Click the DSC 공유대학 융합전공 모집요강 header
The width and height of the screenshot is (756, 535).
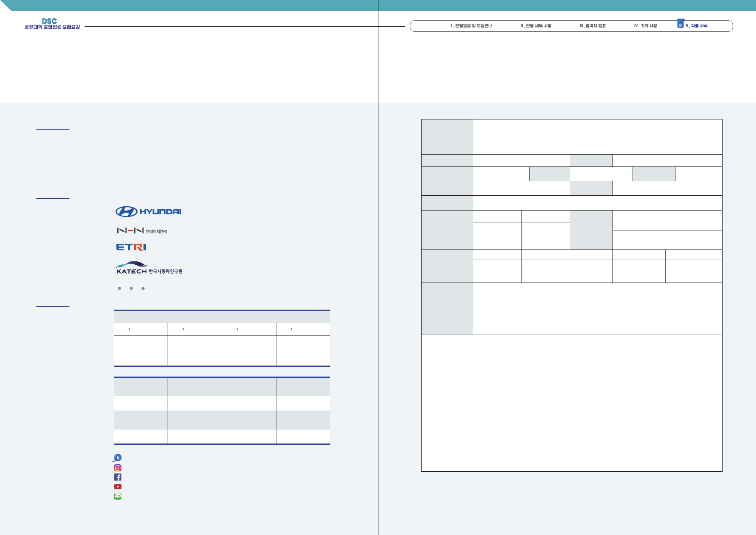tap(52, 24)
